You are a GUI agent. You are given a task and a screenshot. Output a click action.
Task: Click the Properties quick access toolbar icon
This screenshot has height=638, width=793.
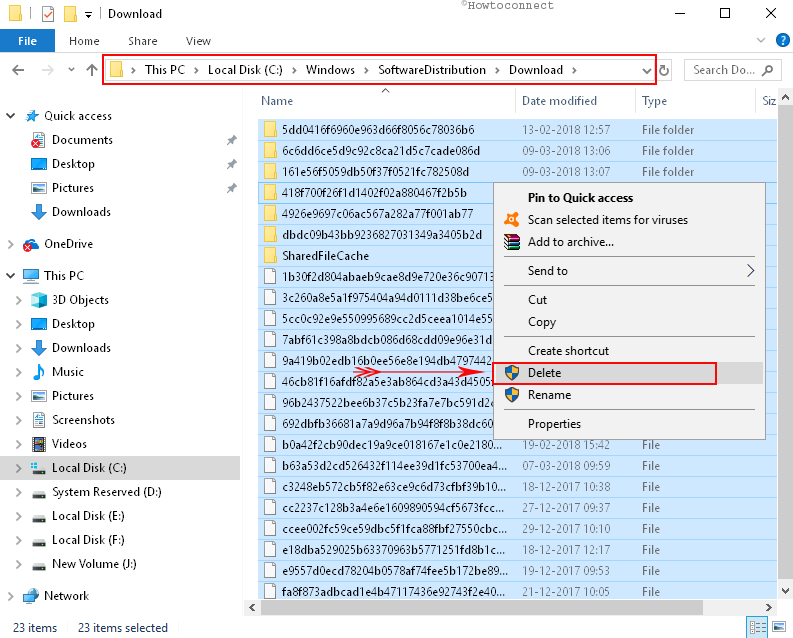pyautogui.click(x=48, y=14)
